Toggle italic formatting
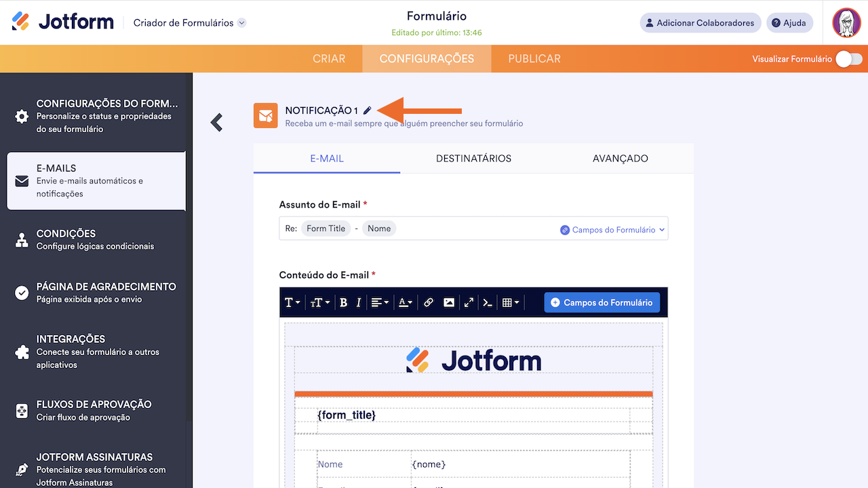Screen dimensions: 868x488 coord(359,303)
